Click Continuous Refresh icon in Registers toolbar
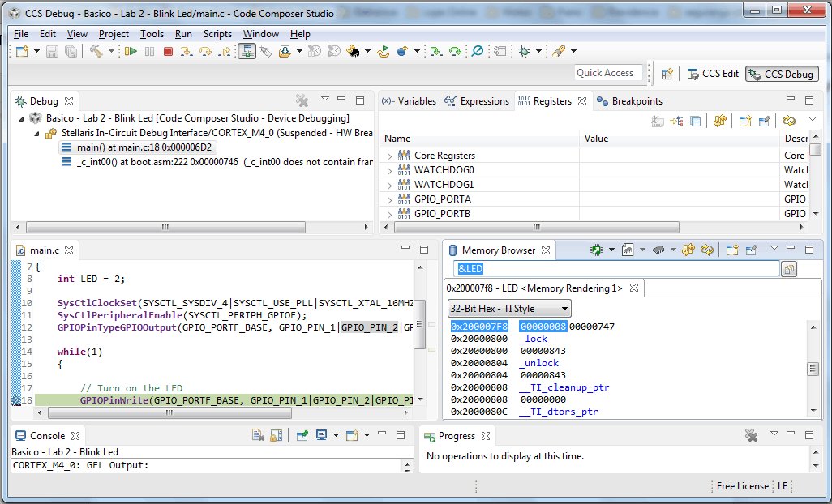The height and width of the screenshot is (504, 832). coord(788,121)
